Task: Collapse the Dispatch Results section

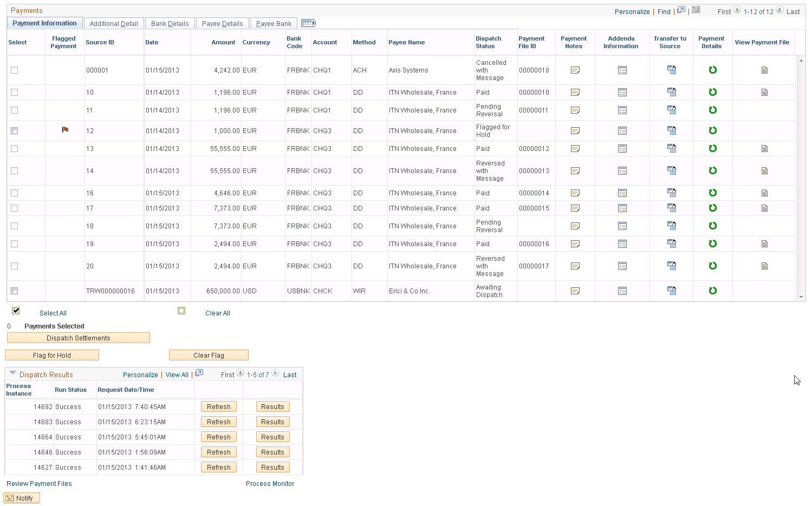Action: pyautogui.click(x=12, y=373)
